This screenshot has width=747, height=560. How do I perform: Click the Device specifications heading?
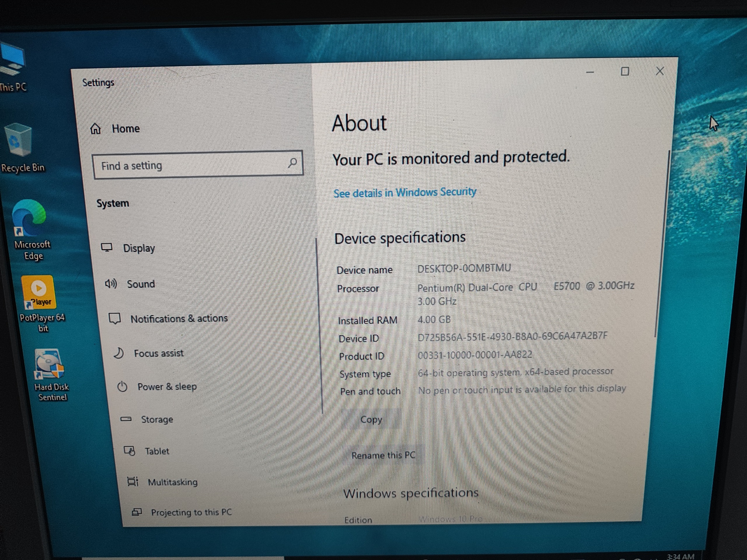[x=400, y=238]
